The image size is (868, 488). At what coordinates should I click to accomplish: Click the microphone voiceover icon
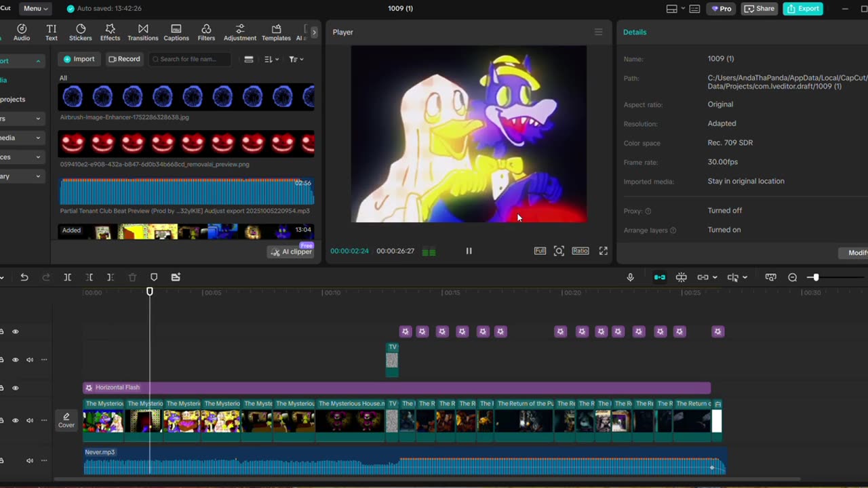pos(630,277)
